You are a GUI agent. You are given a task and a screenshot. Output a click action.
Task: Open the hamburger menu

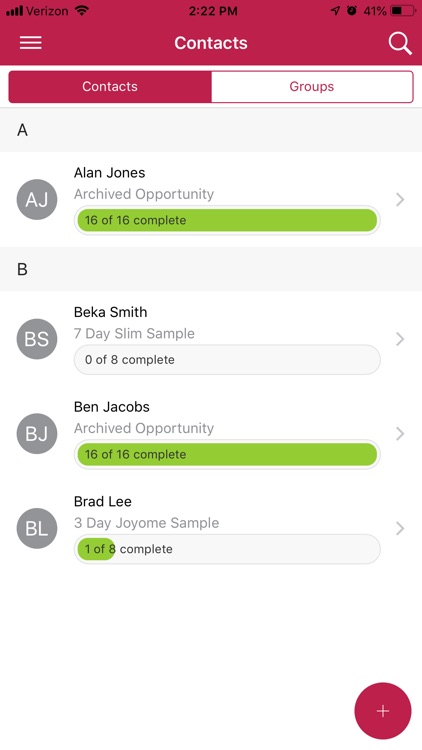[31, 43]
